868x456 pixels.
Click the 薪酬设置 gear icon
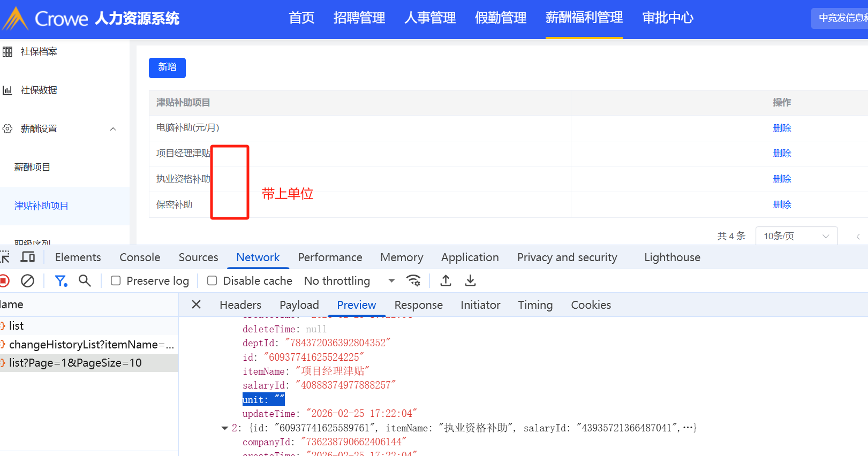click(x=7, y=129)
